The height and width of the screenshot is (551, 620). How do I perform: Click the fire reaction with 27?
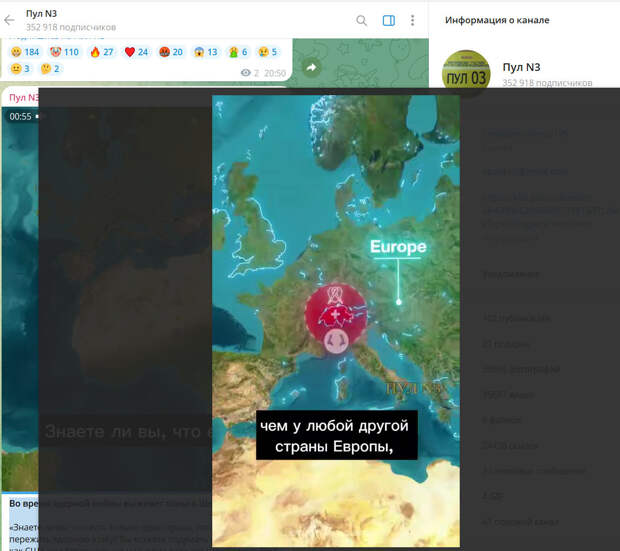pyautogui.click(x=101, y=52)
